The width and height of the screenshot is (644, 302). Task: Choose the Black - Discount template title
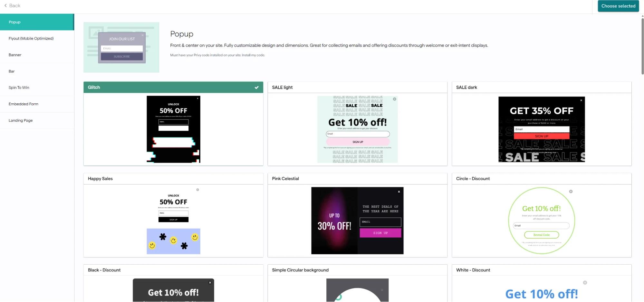pos(104,270)
